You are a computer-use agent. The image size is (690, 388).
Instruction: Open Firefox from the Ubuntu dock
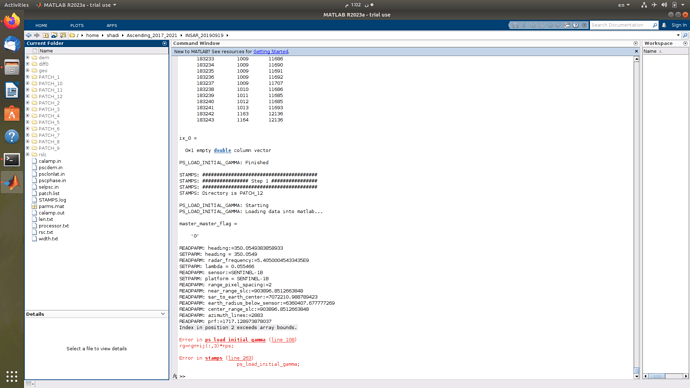12,21
